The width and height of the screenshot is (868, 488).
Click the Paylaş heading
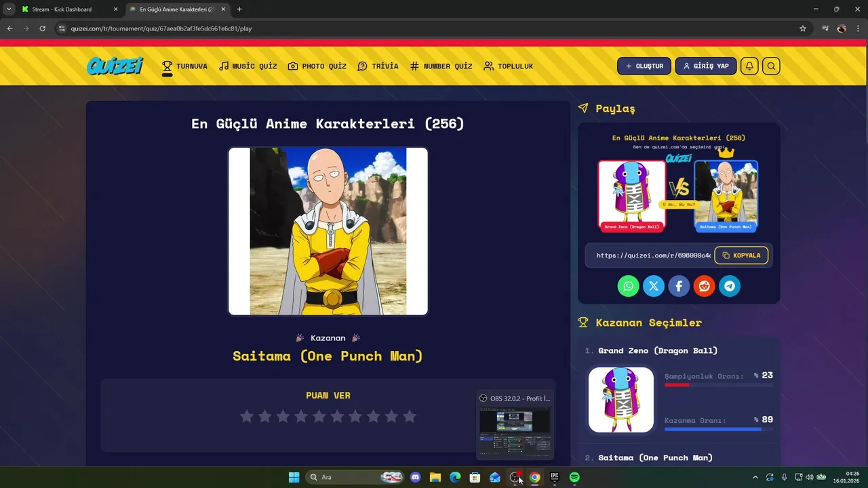(x=615, y=108)
